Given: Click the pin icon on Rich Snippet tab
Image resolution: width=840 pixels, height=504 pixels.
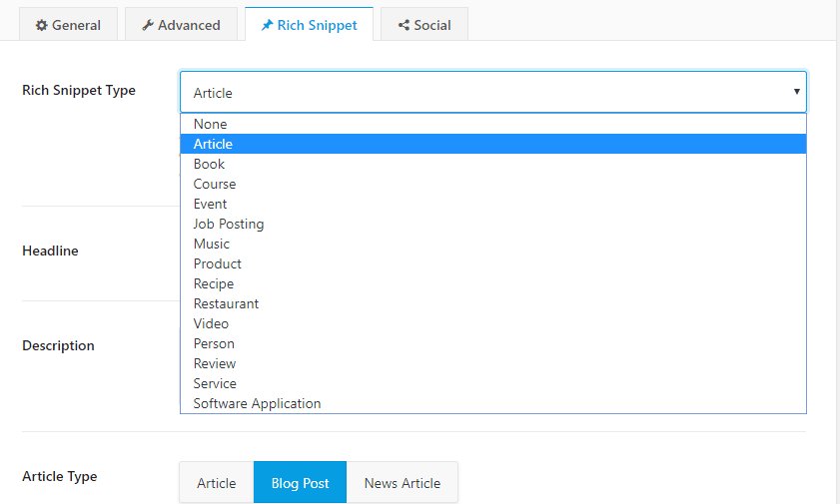Looking at the screenshot, I should pos(267,25).
